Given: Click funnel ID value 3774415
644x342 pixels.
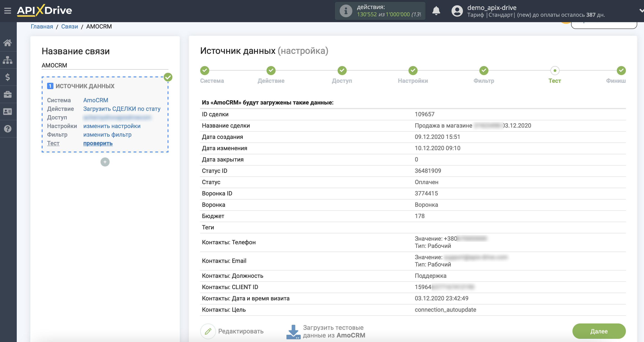Looking at the screenshot, I should coord(426,193).
